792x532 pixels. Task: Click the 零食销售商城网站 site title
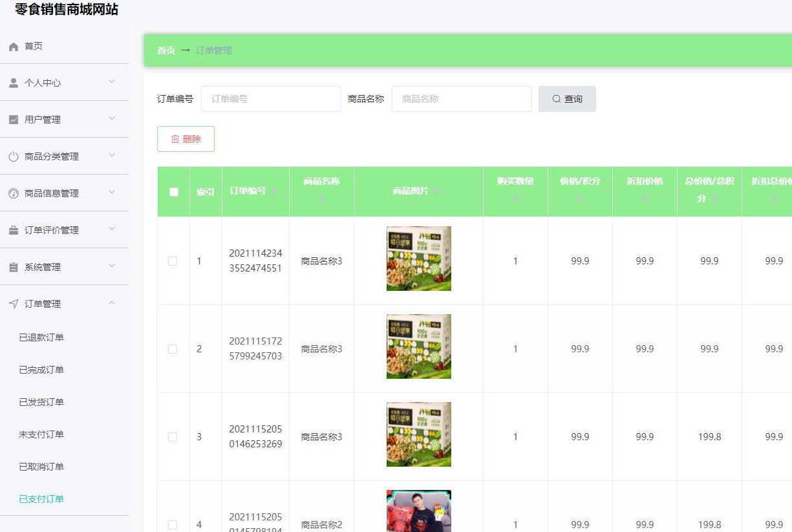tap(67, 10)
